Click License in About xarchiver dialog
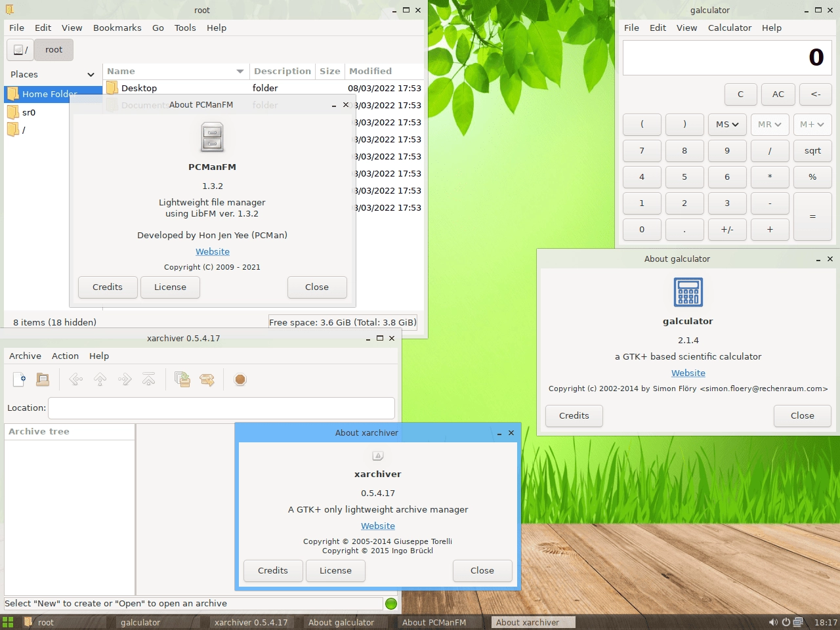 (335, 571)
